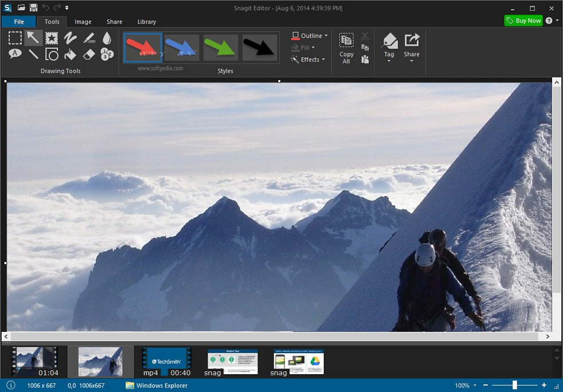The height and width of the screenshot is (392, 563).
Task: Open the Helpful Tips snag thumbnail
Action: [x=232, y=362]
